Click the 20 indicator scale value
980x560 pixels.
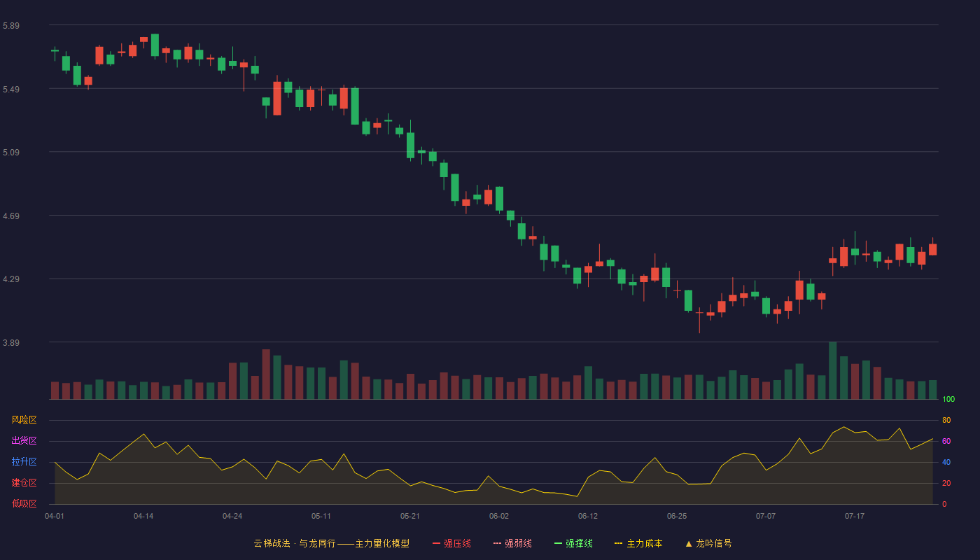click(946, 483)
